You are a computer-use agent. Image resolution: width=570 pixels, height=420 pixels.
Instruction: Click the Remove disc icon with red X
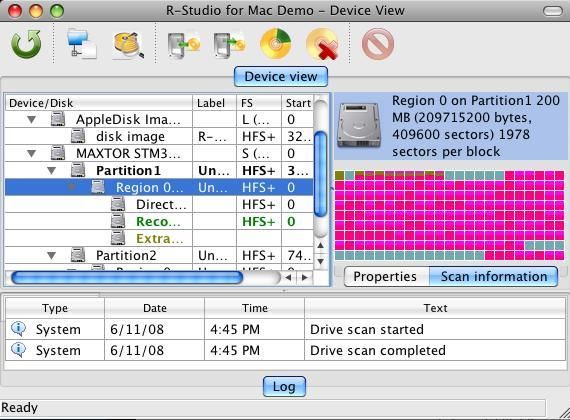(322, 44)
